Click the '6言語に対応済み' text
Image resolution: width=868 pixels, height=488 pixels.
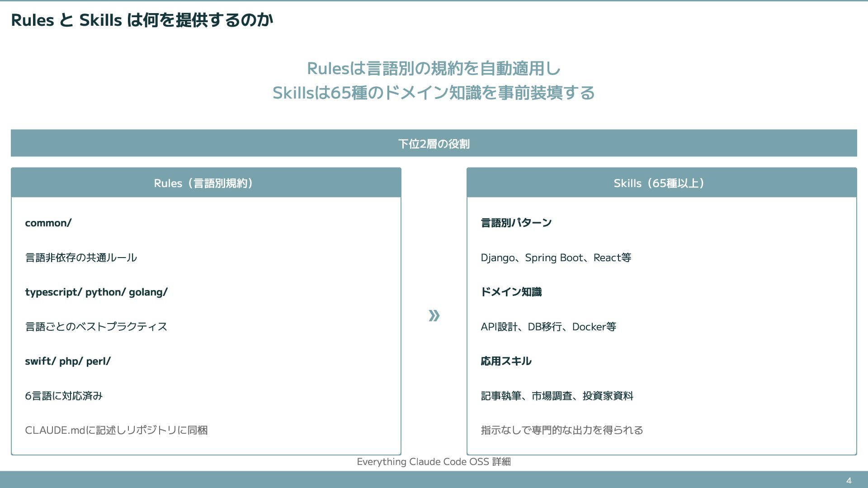(x=64, y=396)
